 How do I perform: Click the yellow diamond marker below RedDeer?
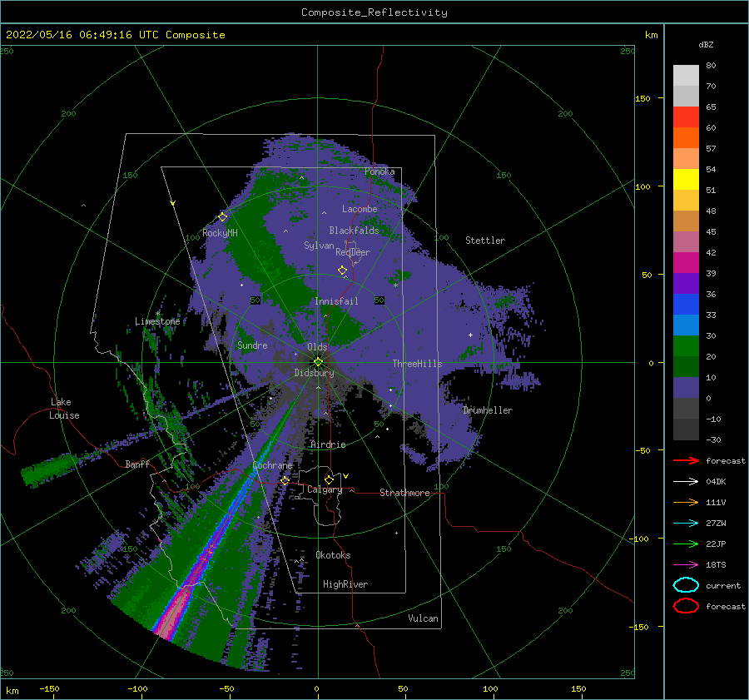(x=342, y=270)
